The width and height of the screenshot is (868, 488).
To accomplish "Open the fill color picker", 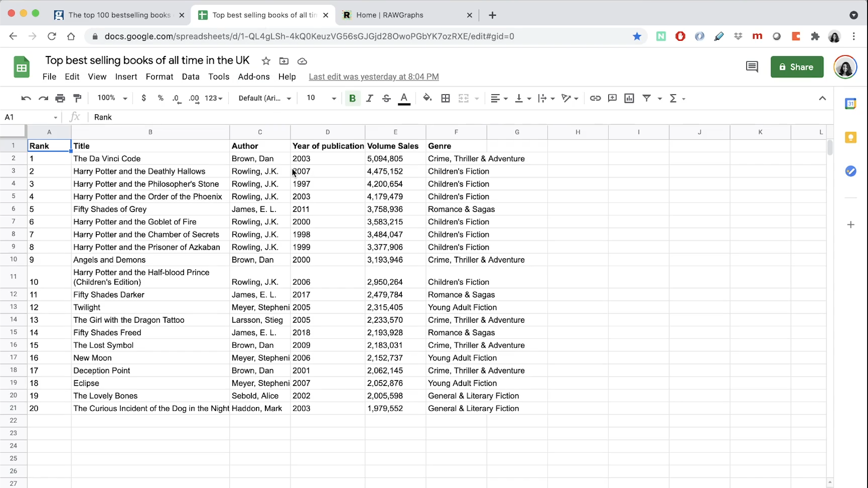I will [x=427, y=98].
